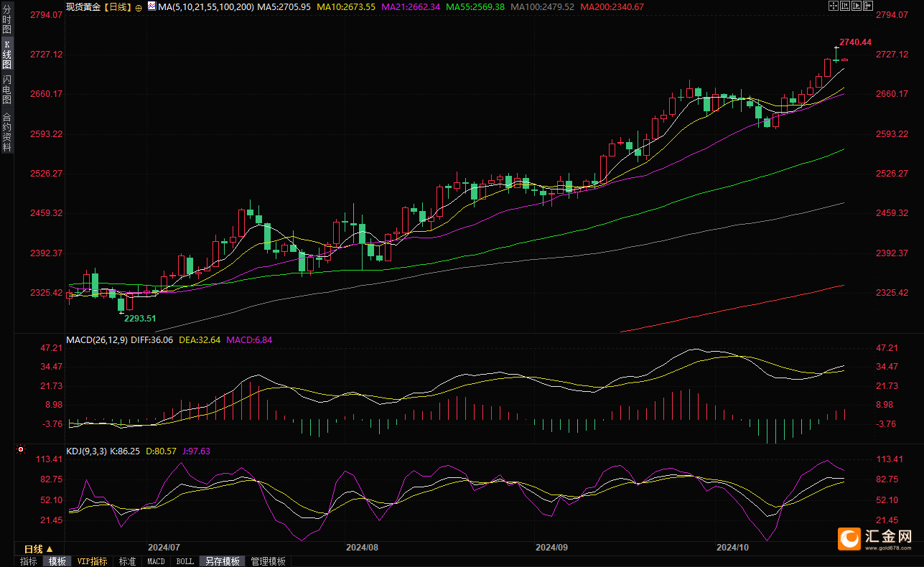
Task: Click the 2740.44 high price label
Action: (x=855, y=42)
